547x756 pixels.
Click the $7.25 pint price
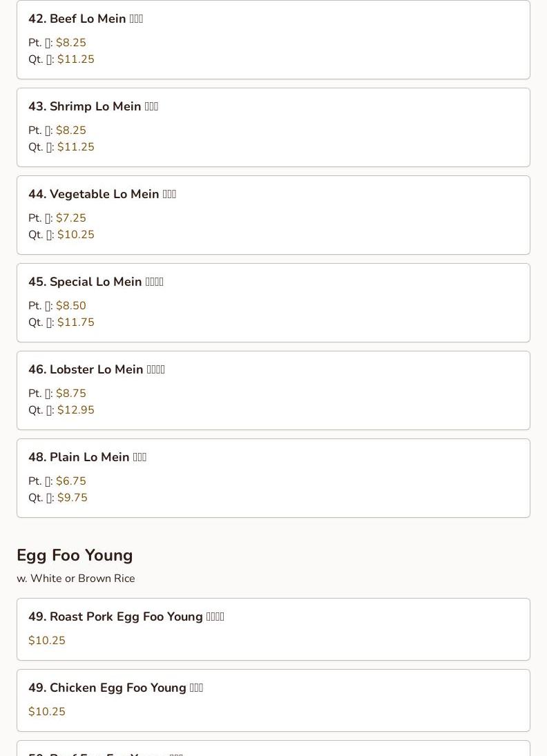coord(70,218)
